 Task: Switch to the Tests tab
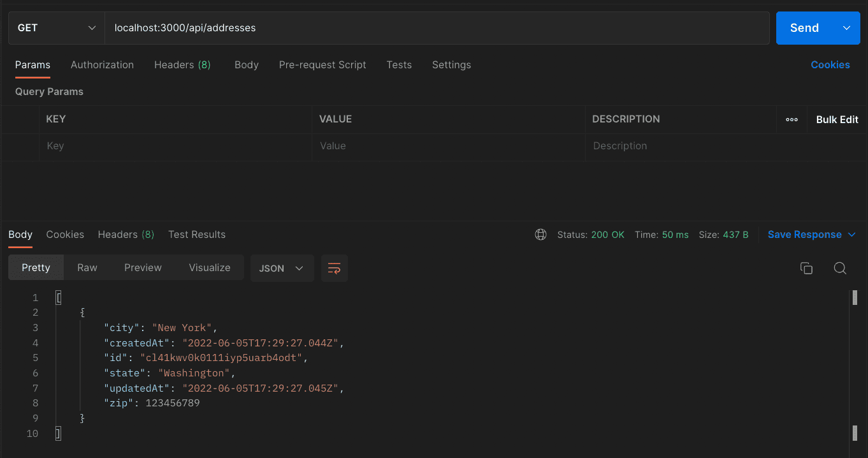point(399,64)
